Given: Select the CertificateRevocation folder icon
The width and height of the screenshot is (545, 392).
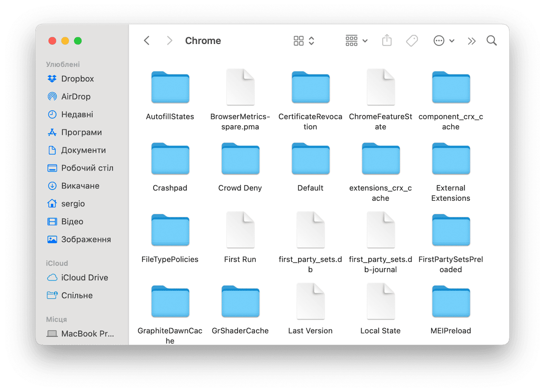Looking at the screenshot, I should click(x=311, y=87).
